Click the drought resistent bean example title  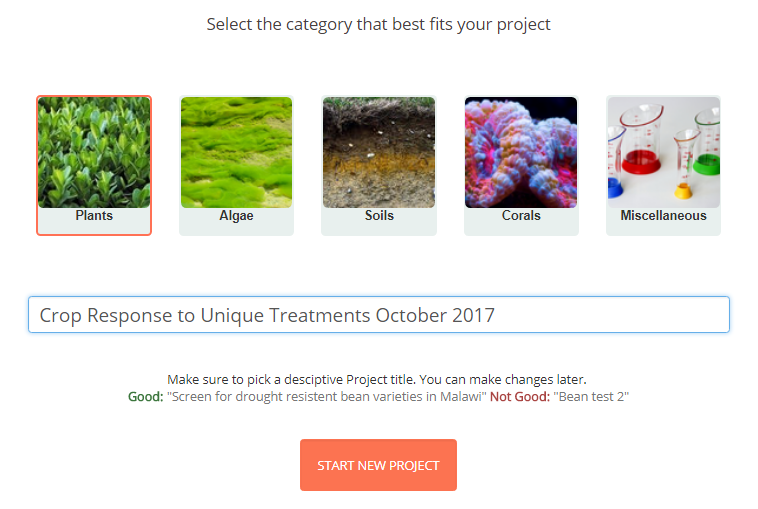[327, 397]
